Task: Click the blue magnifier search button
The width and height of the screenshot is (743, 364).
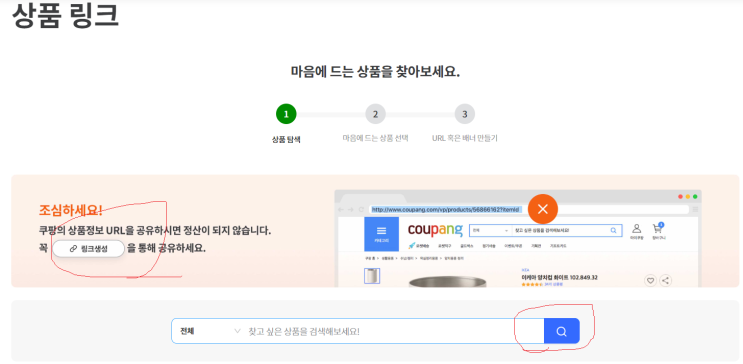Action: 562,331
